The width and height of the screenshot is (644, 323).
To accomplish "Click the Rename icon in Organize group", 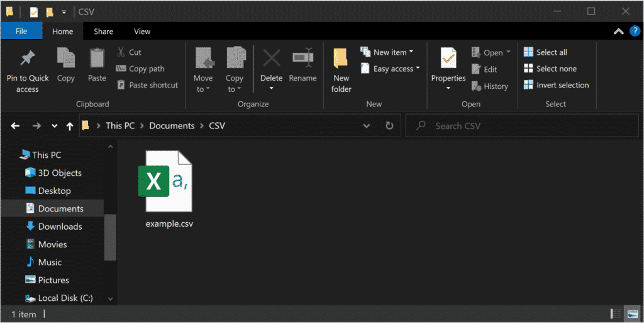I will [303, 59].
